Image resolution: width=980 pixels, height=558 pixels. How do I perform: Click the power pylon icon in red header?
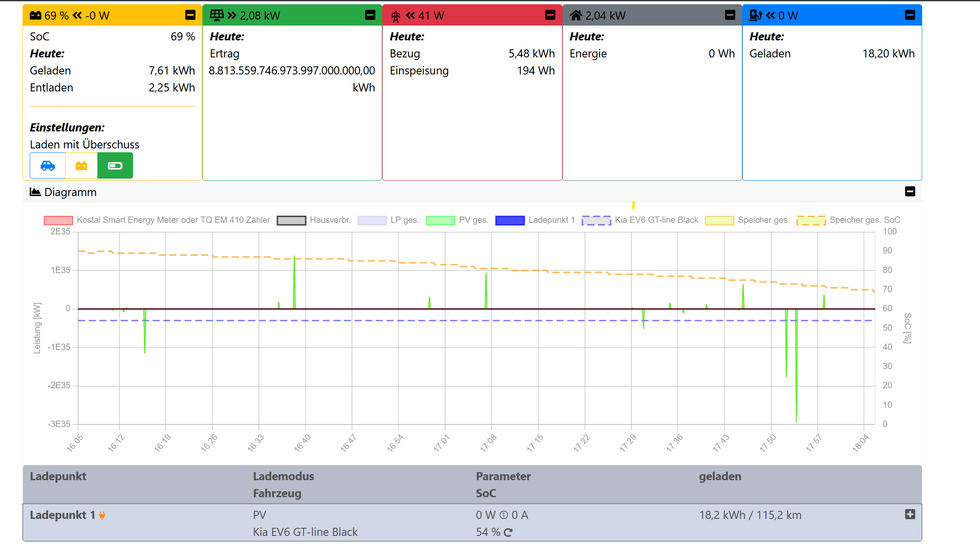click(x=395, y=16)
